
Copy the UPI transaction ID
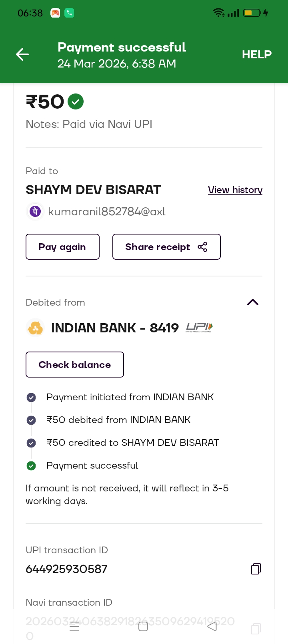[x=256, y=569]
